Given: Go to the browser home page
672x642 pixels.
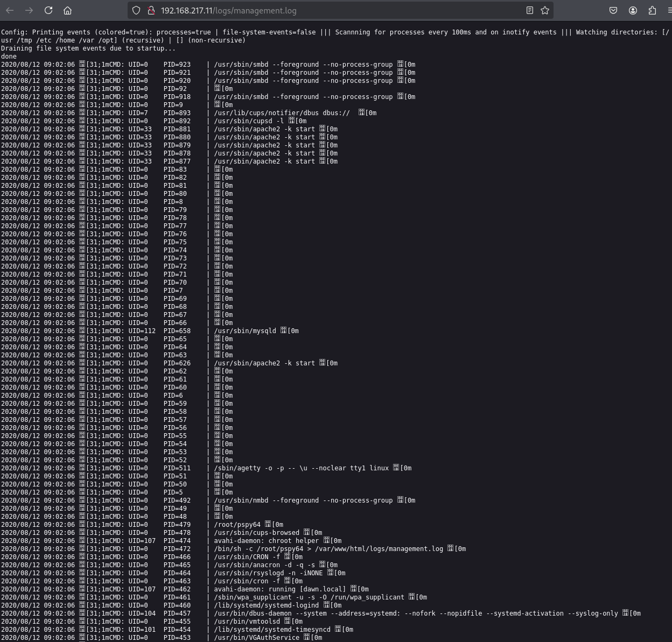Looking at the screenshot, I should click(67, 10).
